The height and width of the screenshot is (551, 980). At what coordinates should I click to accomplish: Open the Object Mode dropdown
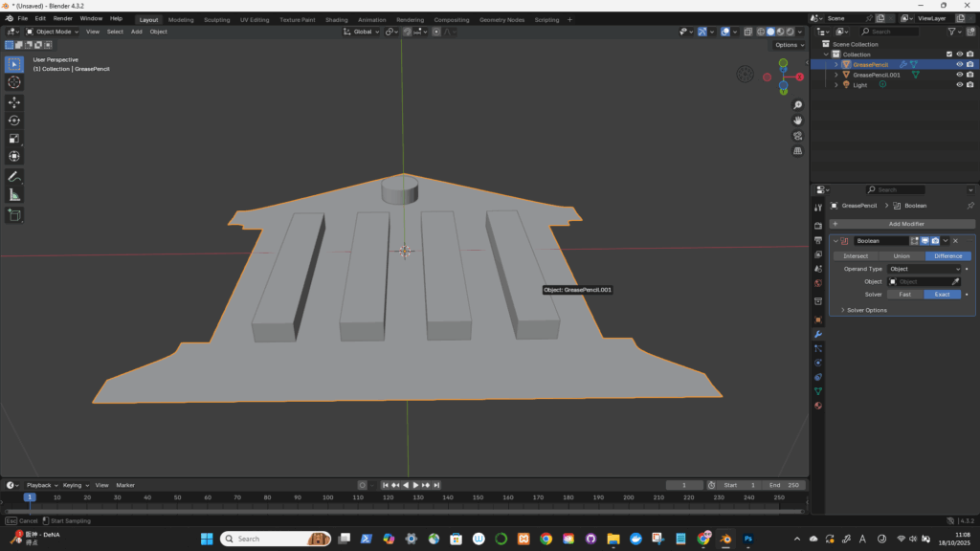(x=54, y=32)
